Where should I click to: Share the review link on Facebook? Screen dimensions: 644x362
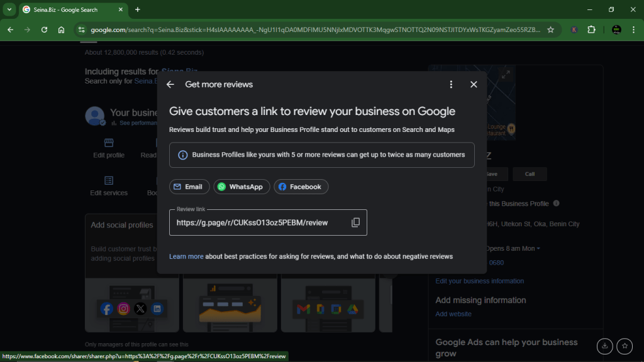pyautogui.click(x=301, y=186)
